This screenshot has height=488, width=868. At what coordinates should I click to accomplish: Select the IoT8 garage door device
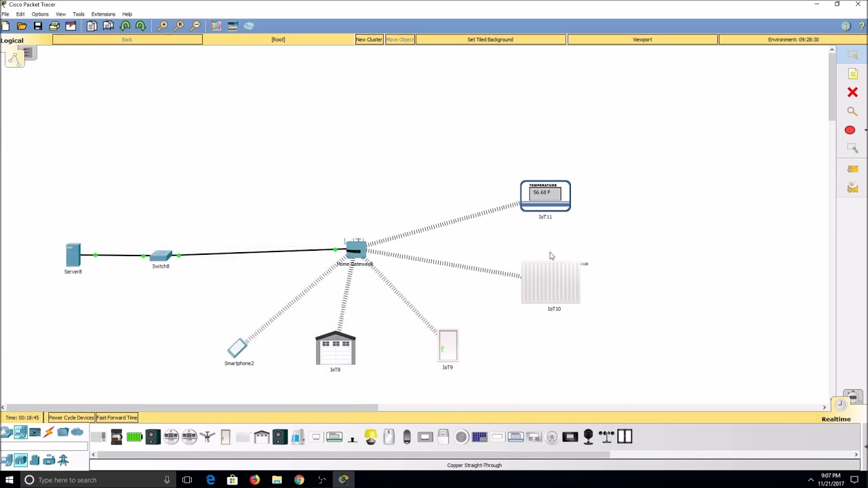336,348
